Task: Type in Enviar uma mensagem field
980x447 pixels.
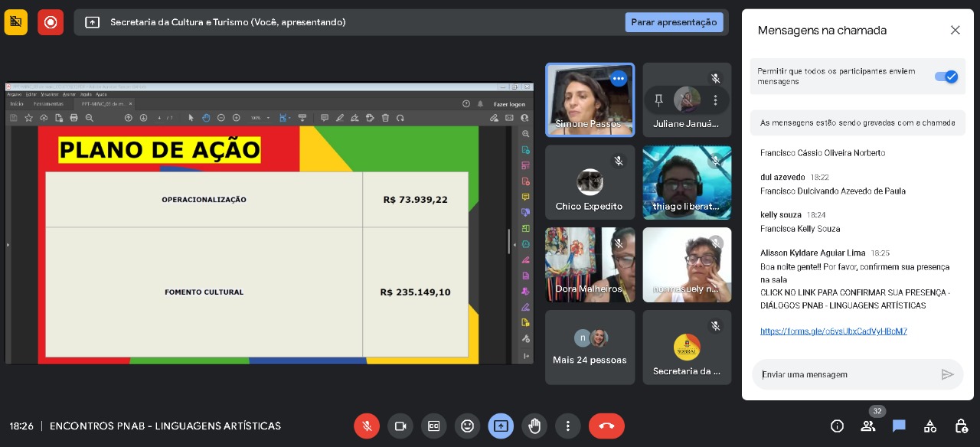Action: (x=846, y=374)
